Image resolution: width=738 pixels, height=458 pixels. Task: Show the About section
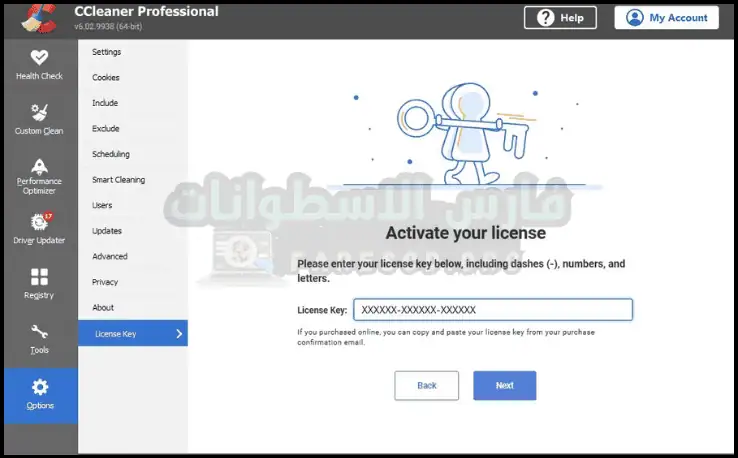click(103, 308)
